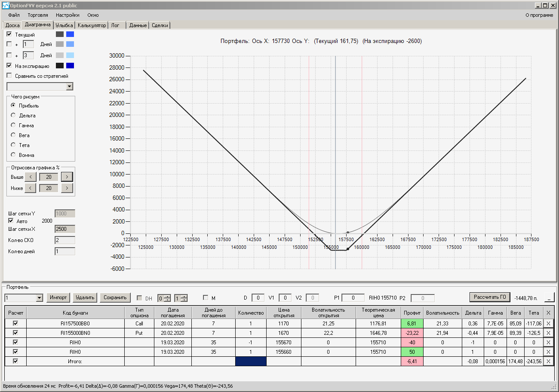Remove the RI155000BN0 Put row
The image size is (559, 392).
tap(548, 333)
